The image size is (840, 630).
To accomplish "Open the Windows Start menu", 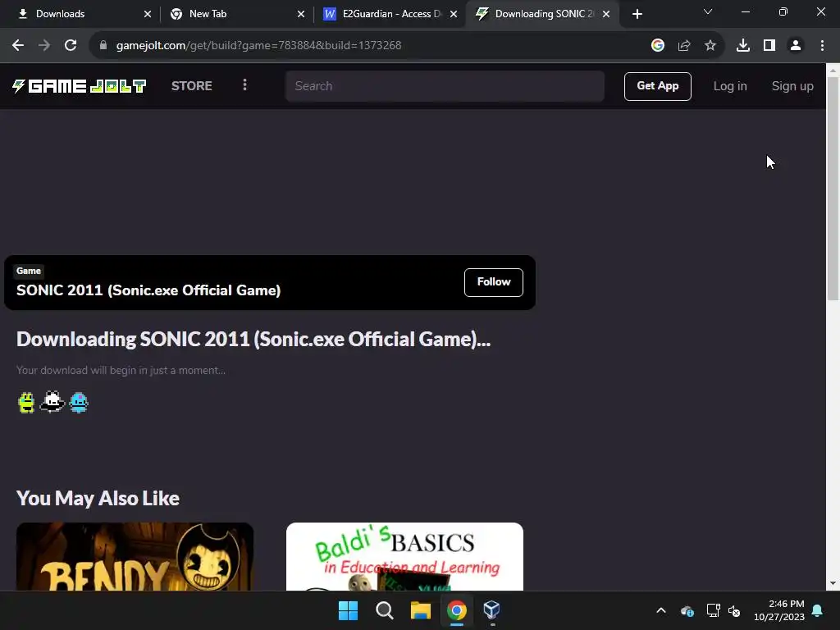I will [x=348, y=610].
